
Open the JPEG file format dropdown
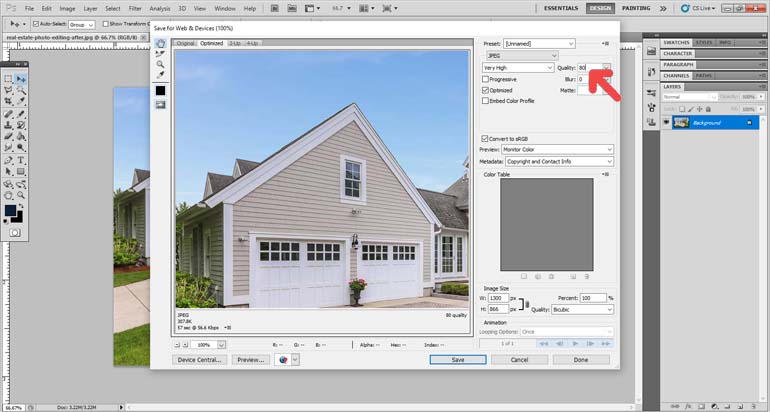coord(522,55)
